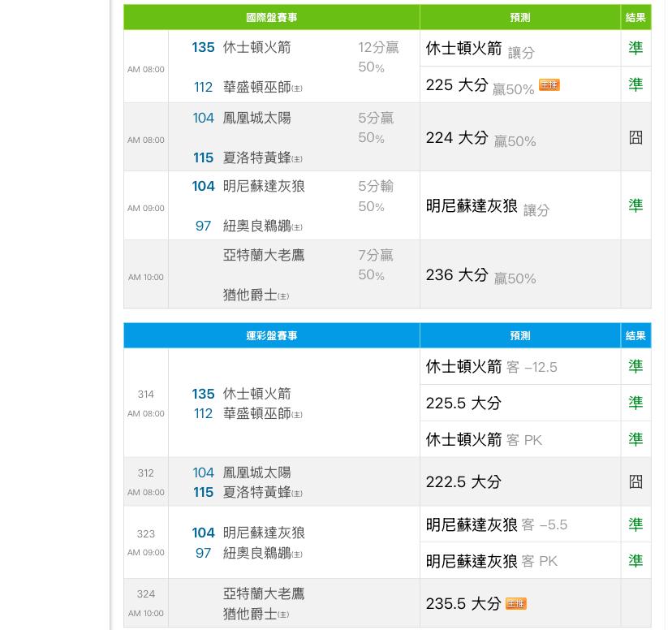Select the 休士頓火箭 客 PK prediction

(484, 439)
